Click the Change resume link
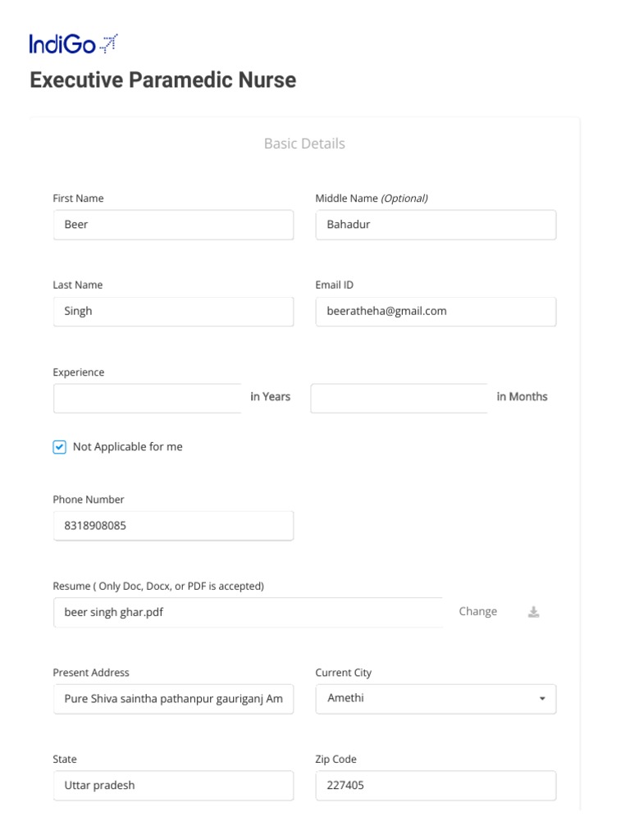 (477, 612)
